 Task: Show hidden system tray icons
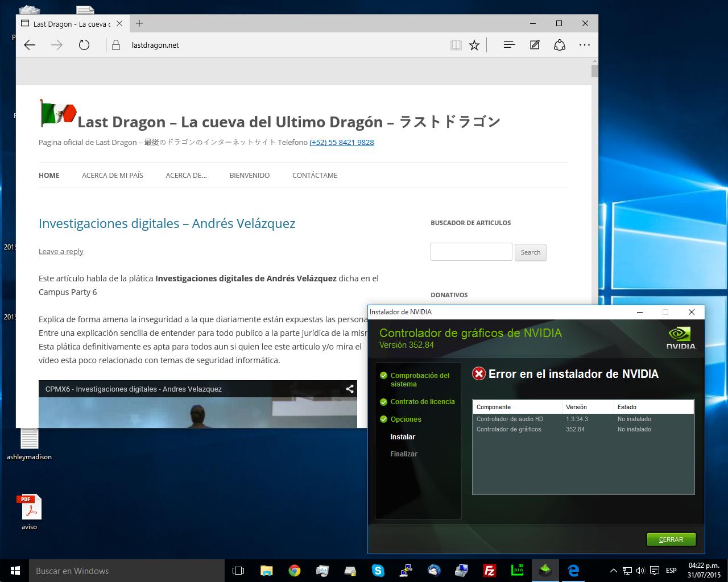tap(613, 571)
